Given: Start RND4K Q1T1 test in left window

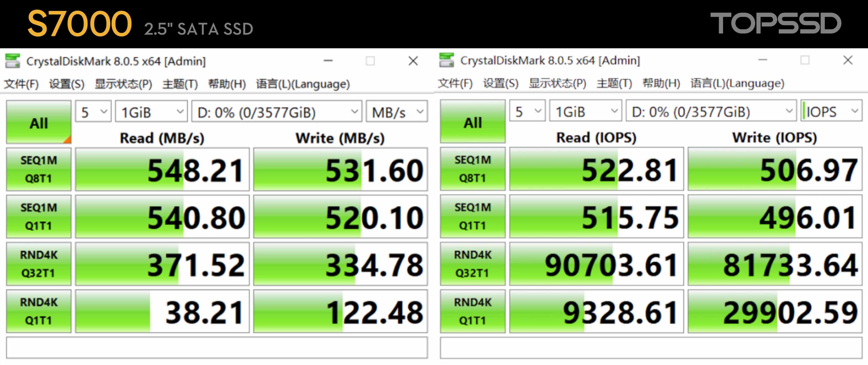Looking at the screenshot, I should (x=39, y=311).
